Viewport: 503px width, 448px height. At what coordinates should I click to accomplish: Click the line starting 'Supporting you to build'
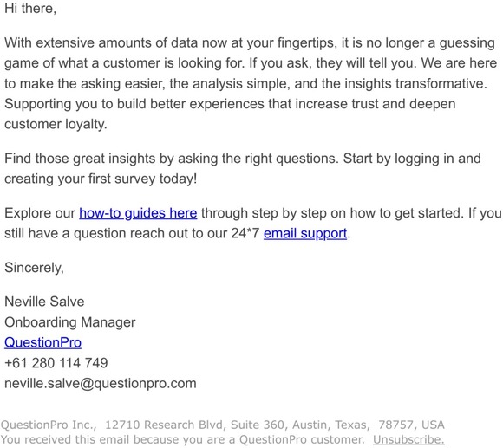(230, 104)
